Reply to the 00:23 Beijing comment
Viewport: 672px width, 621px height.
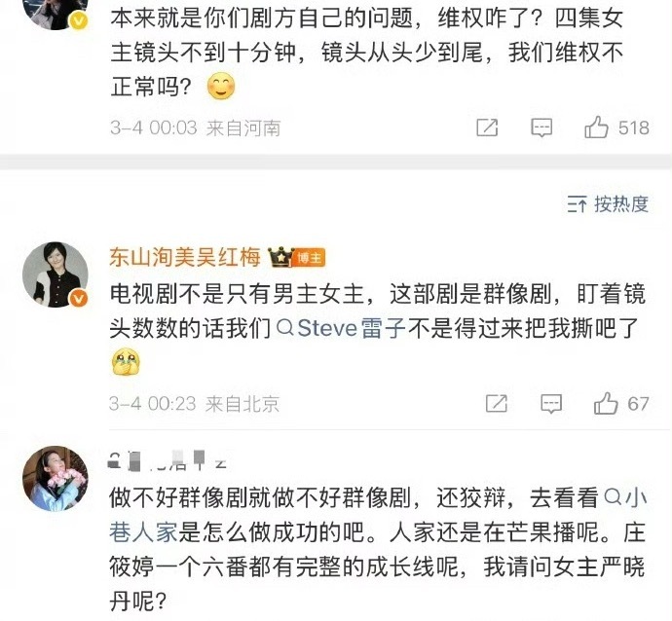coord(551,403)
